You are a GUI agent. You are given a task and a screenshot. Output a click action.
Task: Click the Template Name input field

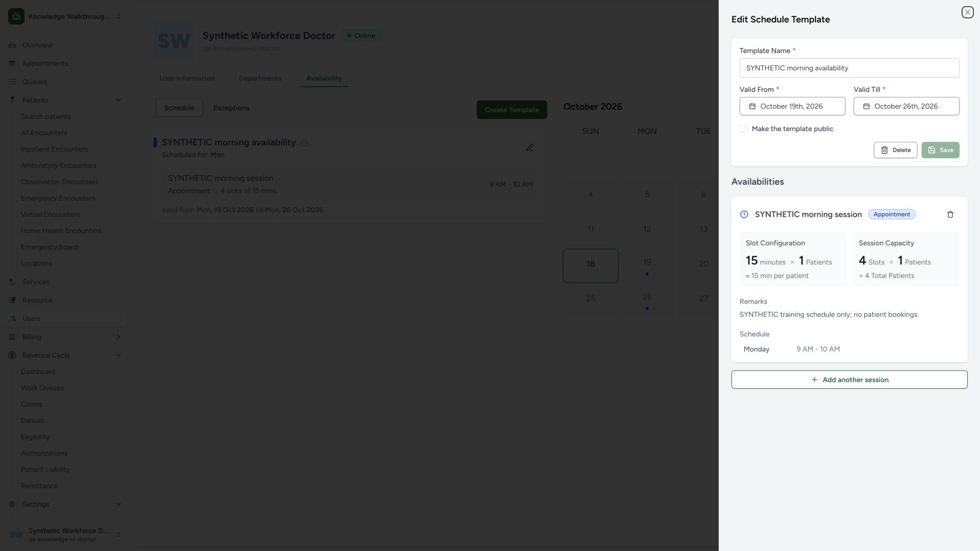tap(849, 68)
